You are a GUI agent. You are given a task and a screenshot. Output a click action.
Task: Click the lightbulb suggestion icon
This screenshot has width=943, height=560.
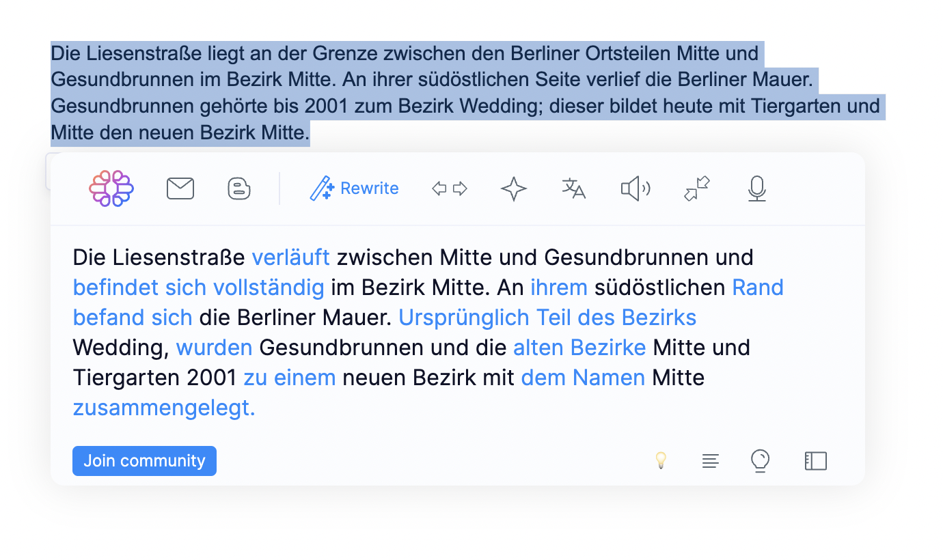click(x=661, y=461)
